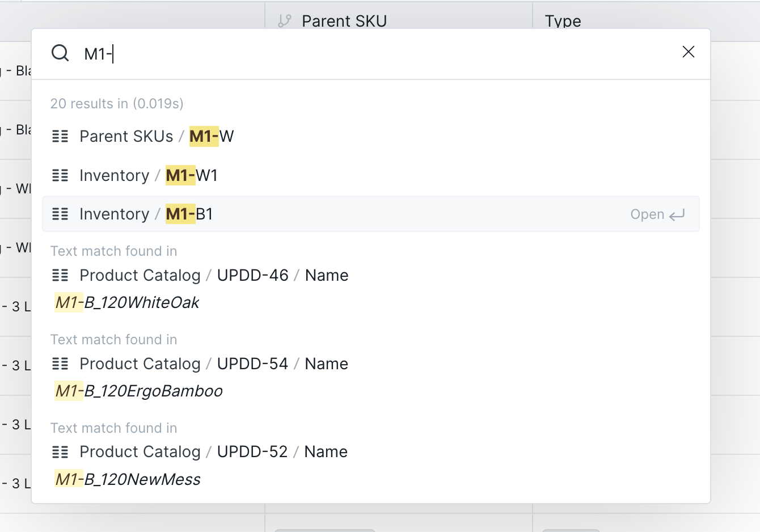Screen dimensions: 760x532
Task: Click into the search field containing M1-
Action: tap(374, 54)
